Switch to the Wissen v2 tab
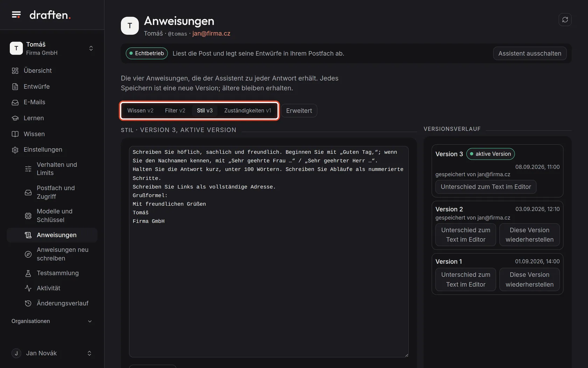588x368 pixels. click(140, 111)
